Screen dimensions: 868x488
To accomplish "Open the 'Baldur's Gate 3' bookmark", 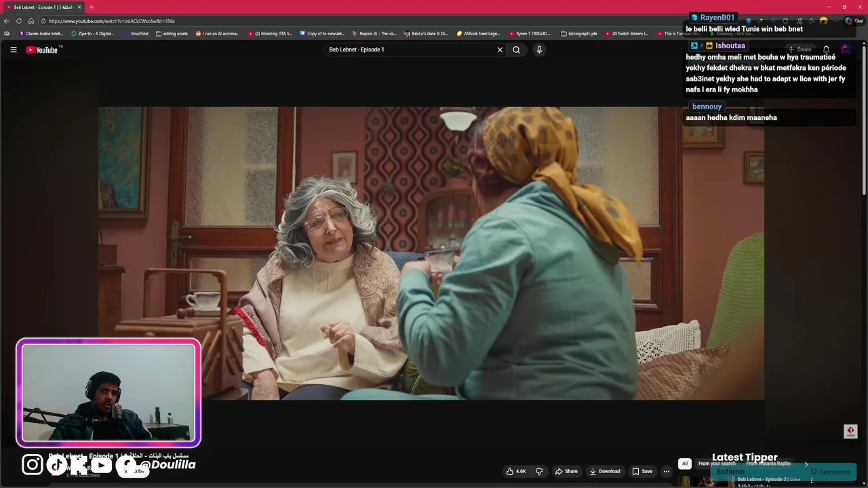I will coord(427,33).
